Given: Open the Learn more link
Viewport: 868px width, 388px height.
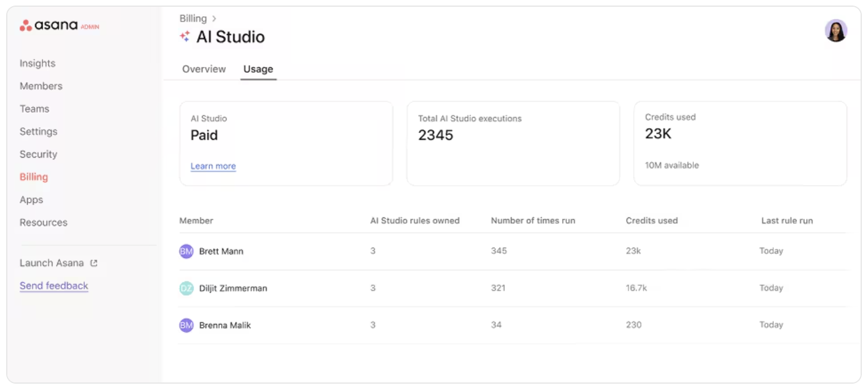Looking at the screenshot, I should tap(213, 166).
